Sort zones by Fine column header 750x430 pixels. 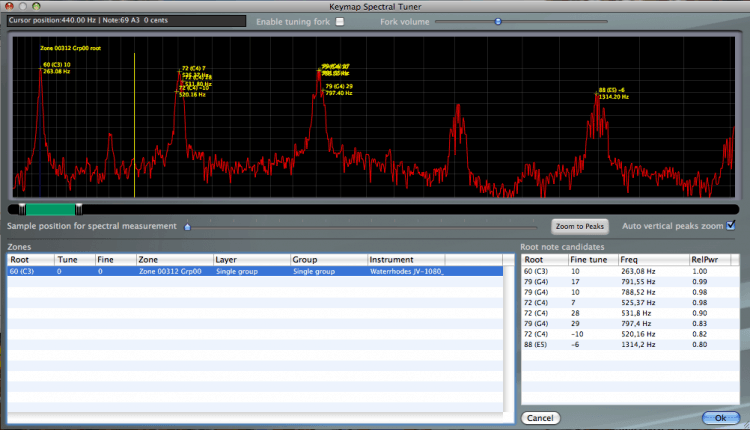pyautogui.click(x=115, y=260)
